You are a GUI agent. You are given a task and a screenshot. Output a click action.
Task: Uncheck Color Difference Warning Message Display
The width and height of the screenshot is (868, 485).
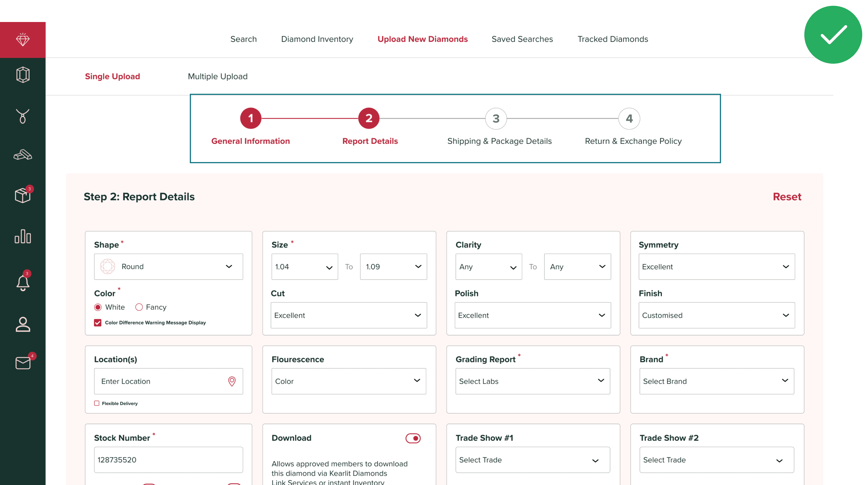pos(98,323)
